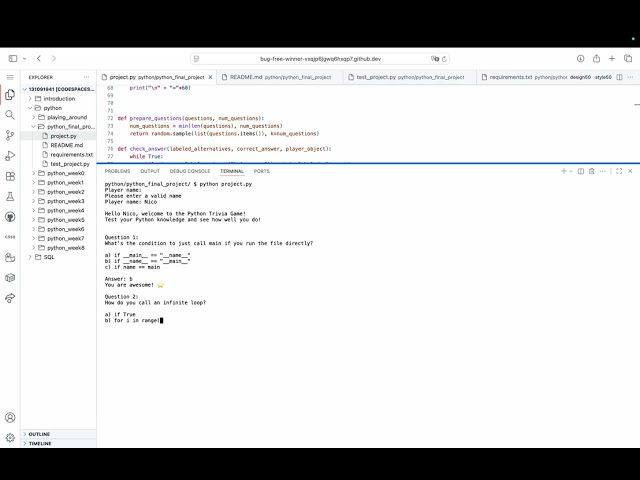This screenshot has width=640, height=480.
Task: Open the Search view in activity bar
Action: pyautogui.click(x=10, y=115)
